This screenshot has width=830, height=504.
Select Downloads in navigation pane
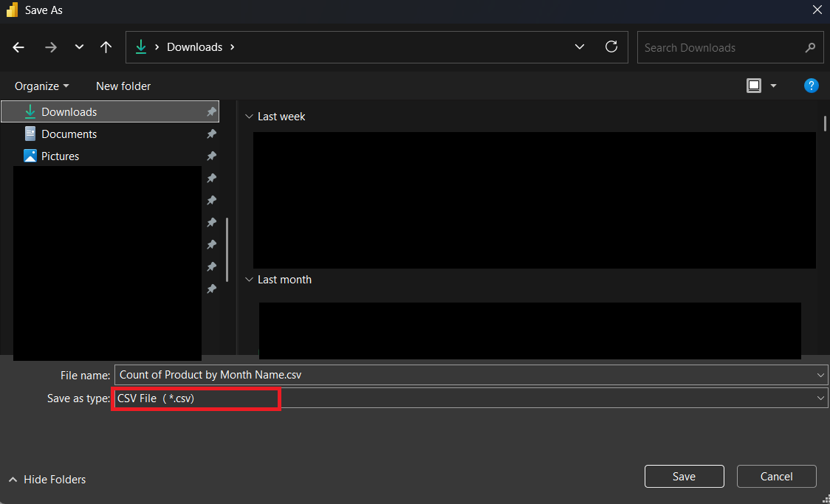[x=110, y=111]
